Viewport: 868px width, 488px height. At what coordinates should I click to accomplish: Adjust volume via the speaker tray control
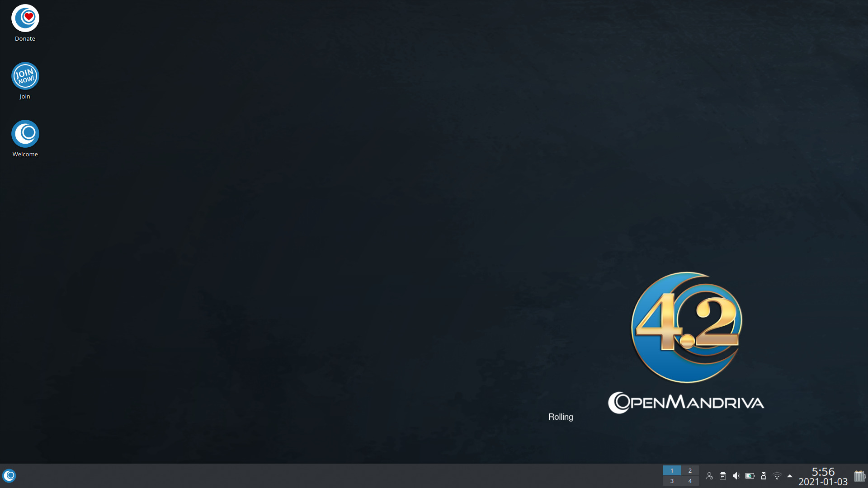736,476
